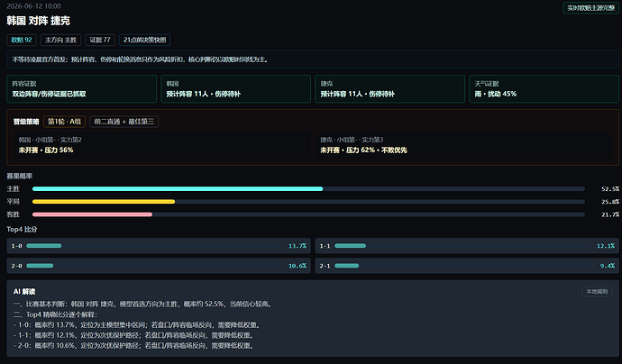Click the 1-1：概率约 12.1% explanation line
622x364 pixels.
tap(134, 335)
